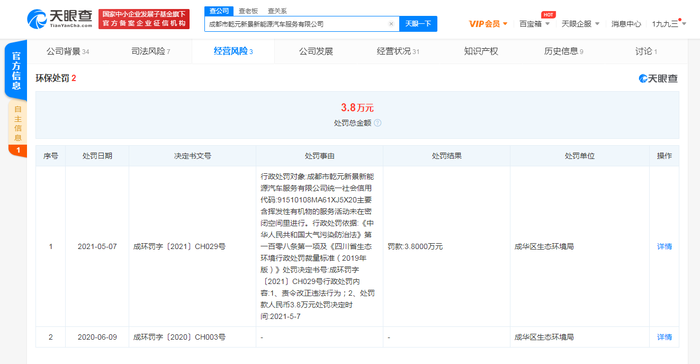The height and width of the screenshot is (364, 700).
Task: Click the 3.8万元 total penalty amount
Action: (357, 108)
